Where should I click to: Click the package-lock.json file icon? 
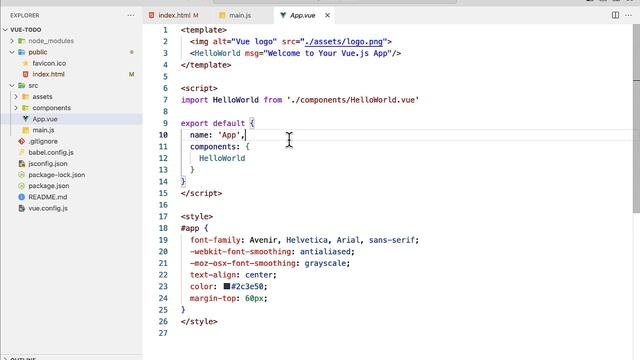(22, 175)
